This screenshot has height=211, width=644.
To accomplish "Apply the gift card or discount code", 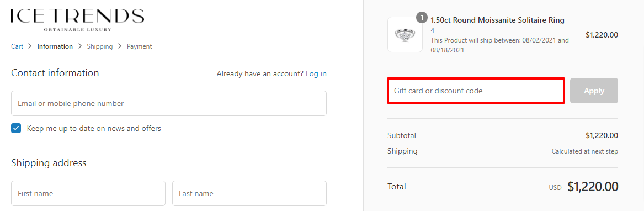I will click(594, 91).
